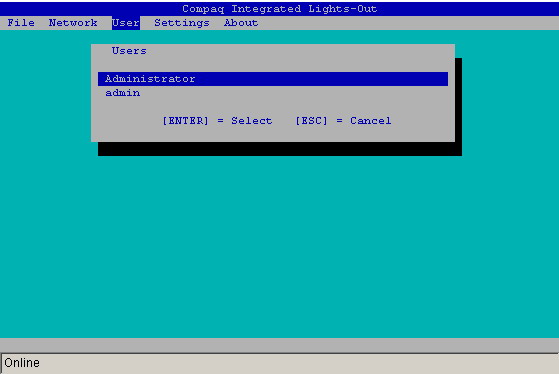
Task: Click the empty teal background below the dialog
Action: pos(280,246)
